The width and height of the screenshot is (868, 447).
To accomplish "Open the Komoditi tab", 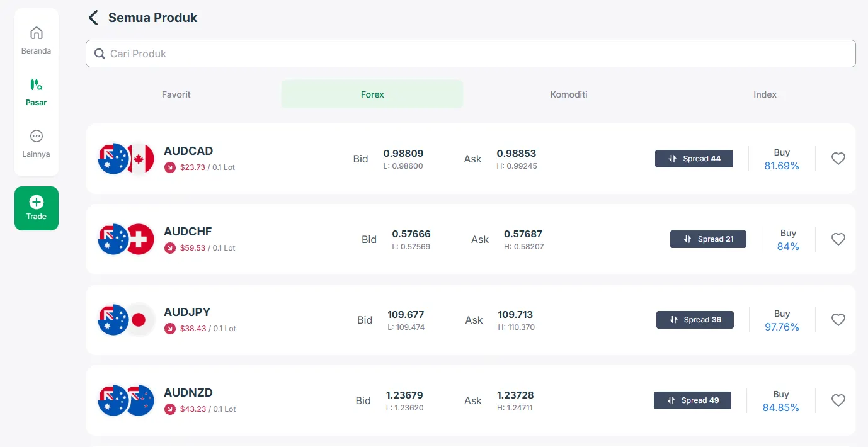I will [x=569, y=94].
